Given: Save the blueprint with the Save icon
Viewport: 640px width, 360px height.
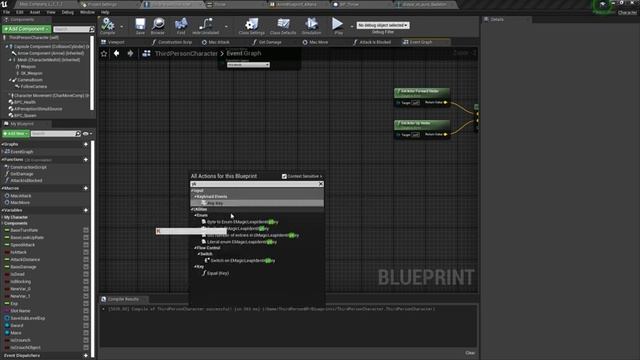Looking at the screenshot, I should pyautogui.click(x=140, y=24).
